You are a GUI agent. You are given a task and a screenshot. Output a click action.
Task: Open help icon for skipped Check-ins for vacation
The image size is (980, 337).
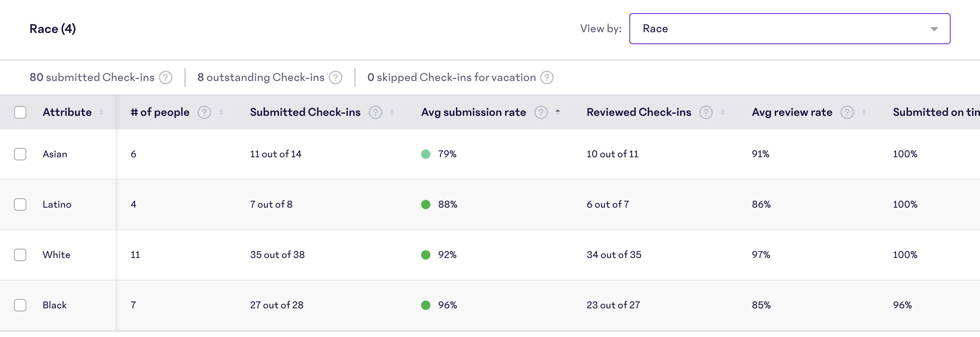coord(547,77)
